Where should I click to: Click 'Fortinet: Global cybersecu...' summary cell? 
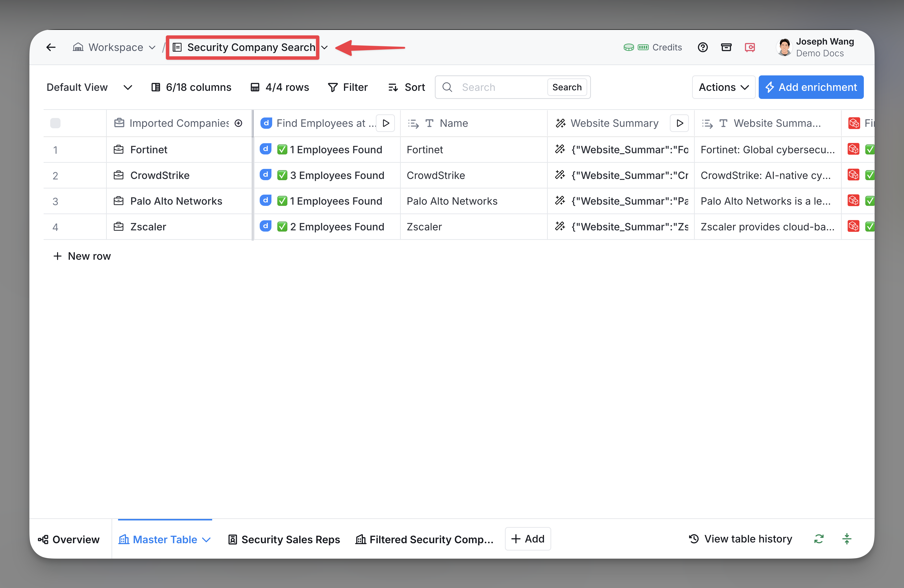click(x=768, y=150)
